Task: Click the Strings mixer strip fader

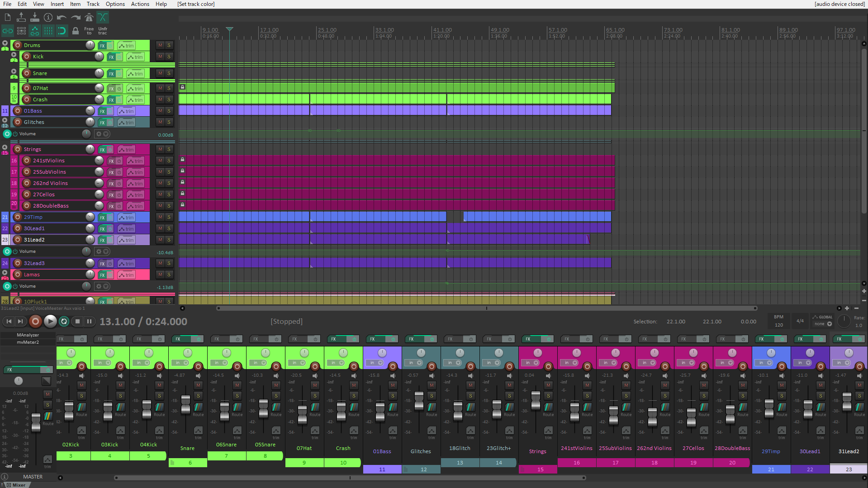Action: click(536, 401)
